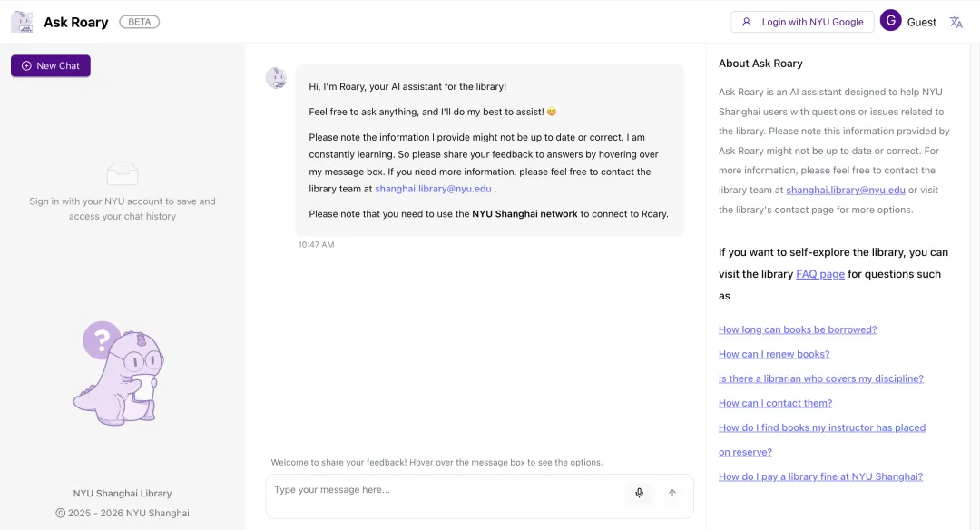Open the librarian discipline question link
This screenshot has width=980, height=530.
[x=820, y=378]
